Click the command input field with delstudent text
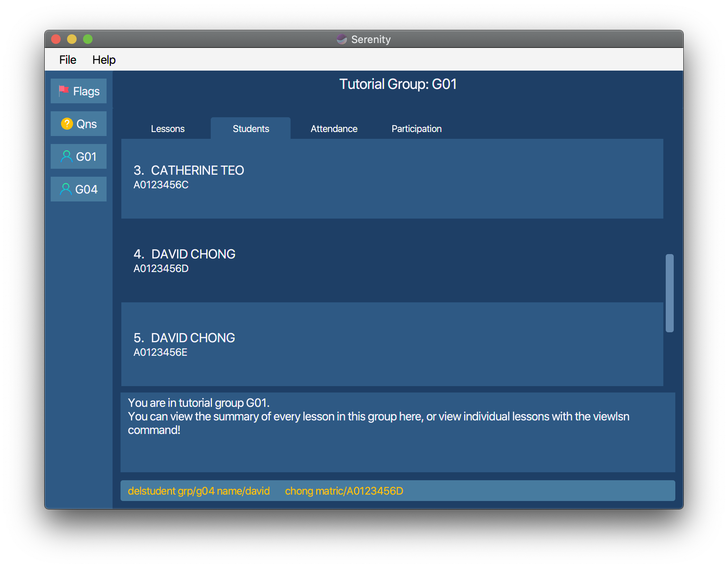The image size is (728, 568). (398, 491)
